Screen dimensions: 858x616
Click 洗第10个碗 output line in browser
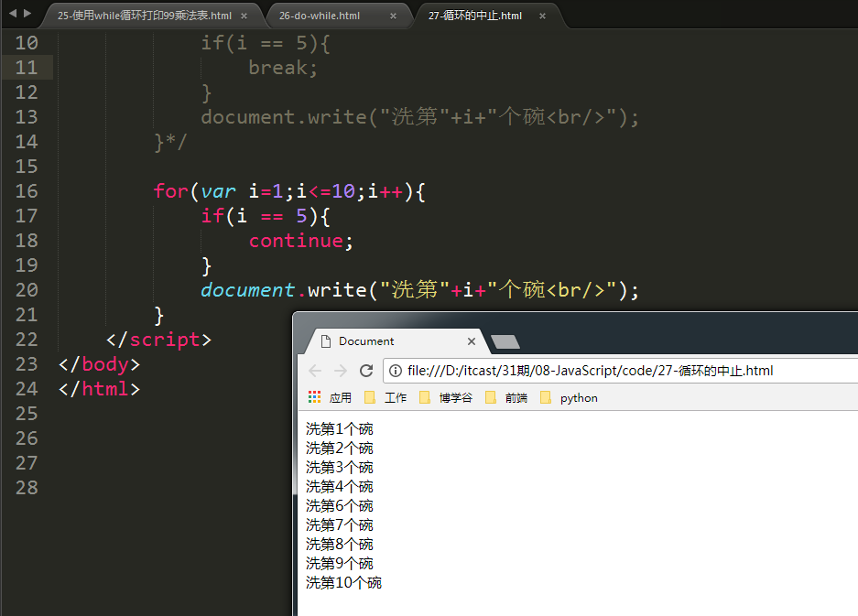[x=343, y=583]
